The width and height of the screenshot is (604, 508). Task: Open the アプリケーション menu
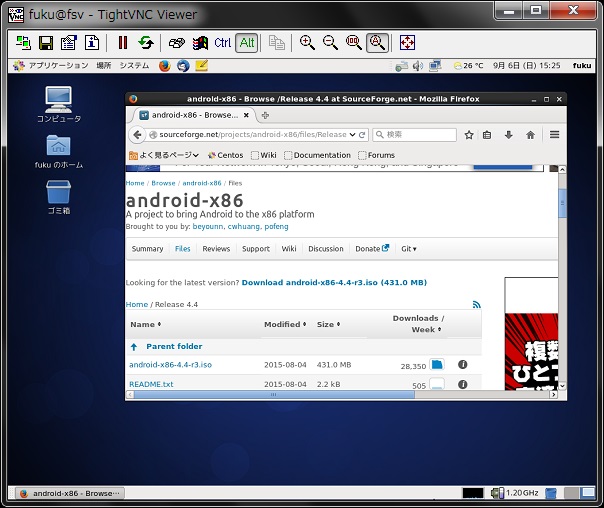pyautogui.click(x=51, y=65)
